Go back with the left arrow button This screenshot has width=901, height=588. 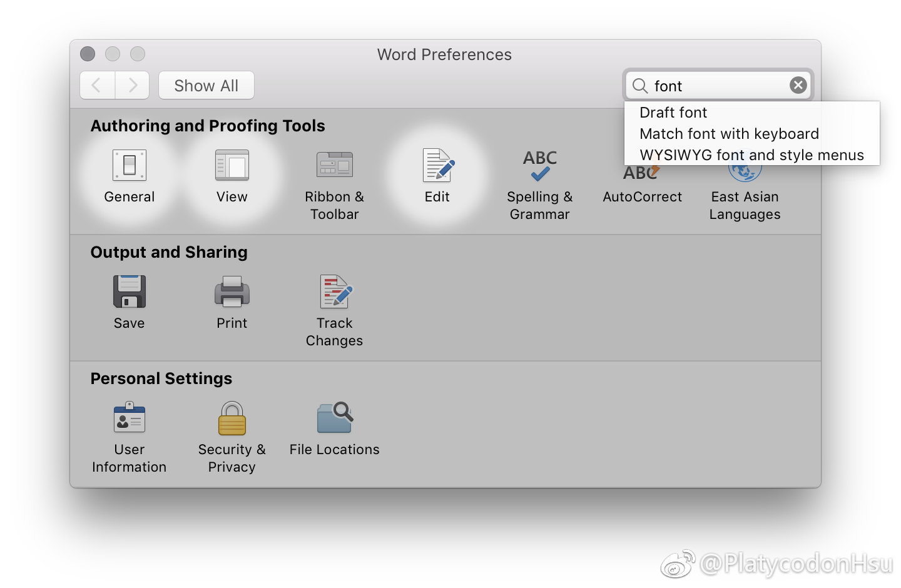(97, 86)
